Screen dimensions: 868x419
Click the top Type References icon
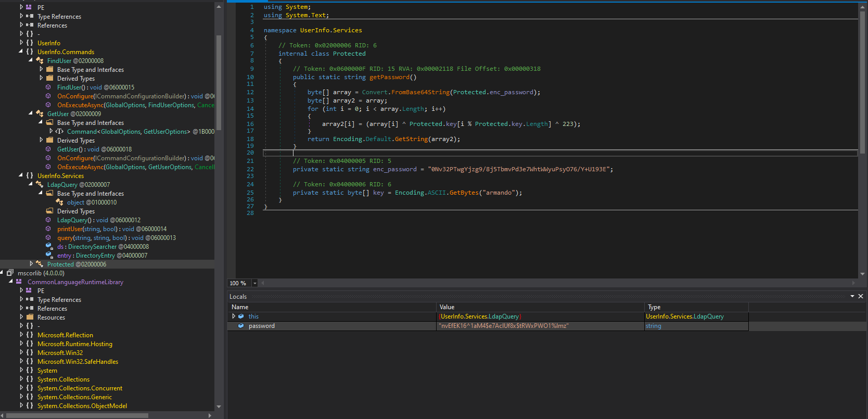[30, 16]
